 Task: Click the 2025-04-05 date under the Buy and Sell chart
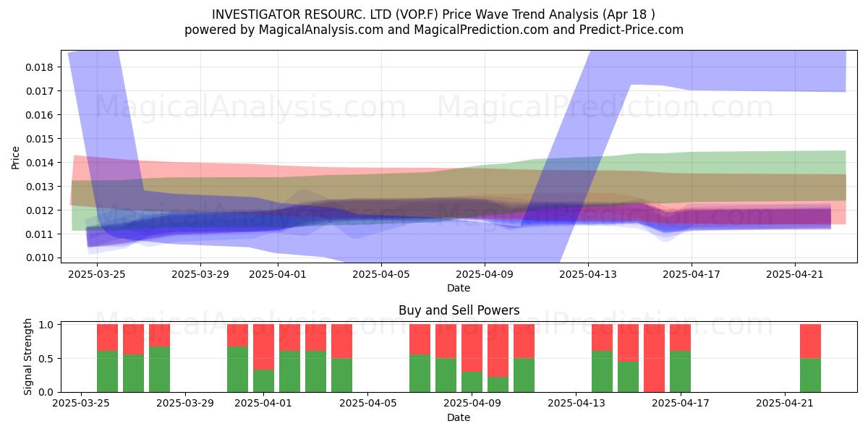(x=368, y=404)
